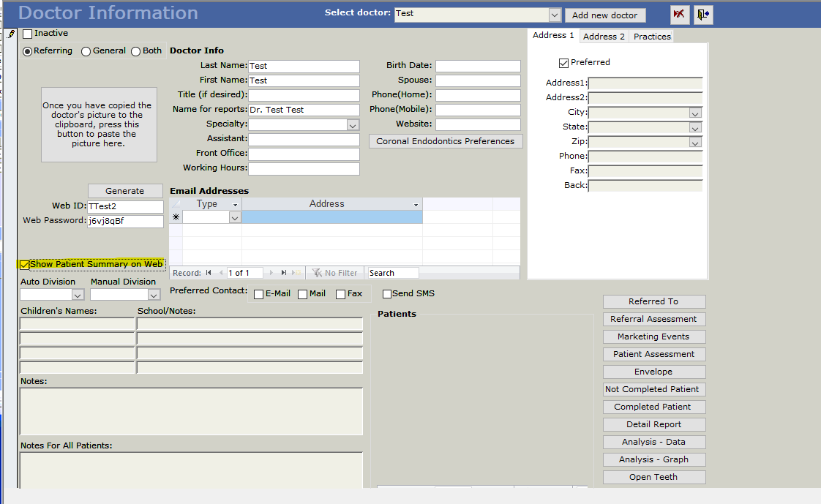The width and height of the screenshot is (821, 504).
Task: Expand the Specialty dropdown
Action: coord(353,125)
